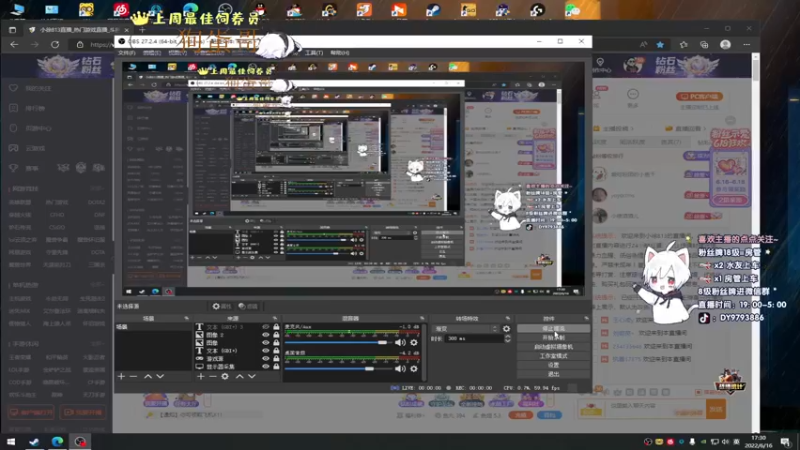Move selected source down in the Sources list
Screen dimensions: 800x450
pos(252,377)
